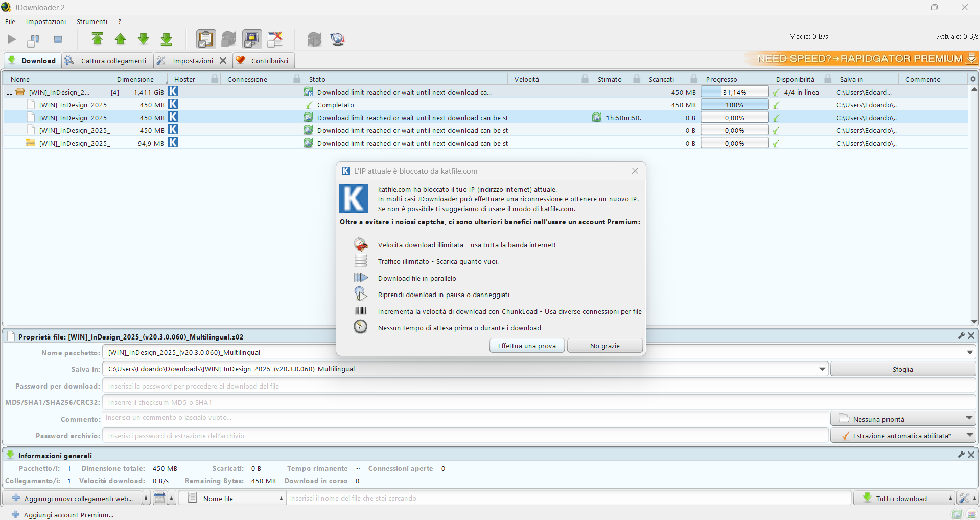980x520 pixels.
Task: Click the Rapidgator Premium banner
Action: [x=862, y=59]
